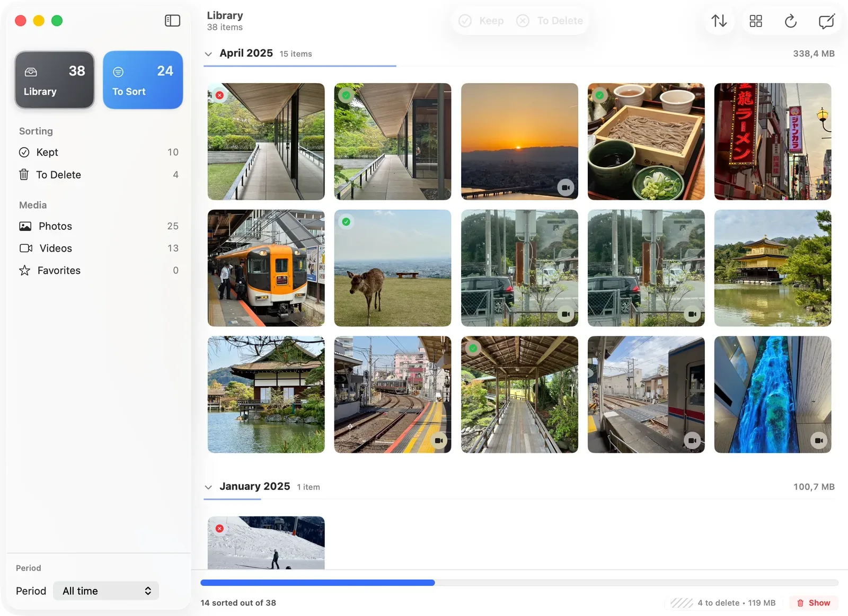Switch to grid view layout icon

(756, 21)
